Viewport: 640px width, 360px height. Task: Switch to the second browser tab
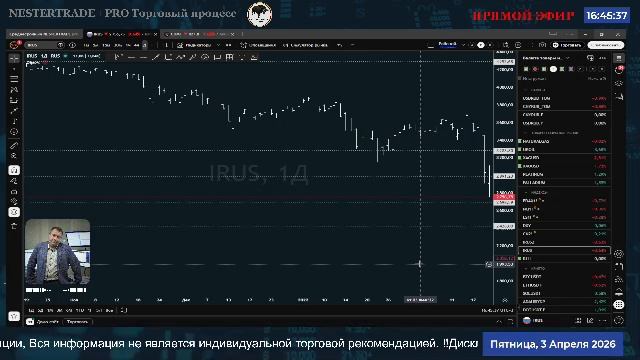pyautogui.click(x=121, y=34)
